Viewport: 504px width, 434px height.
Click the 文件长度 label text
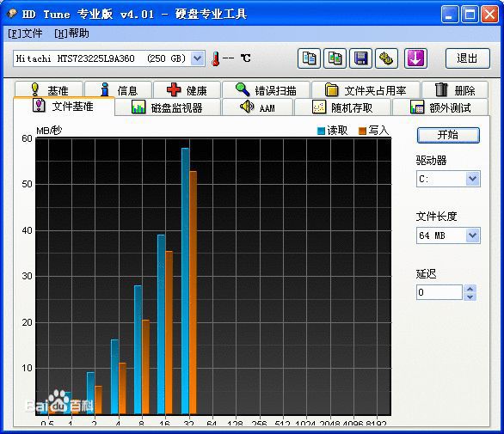[437, 217]
